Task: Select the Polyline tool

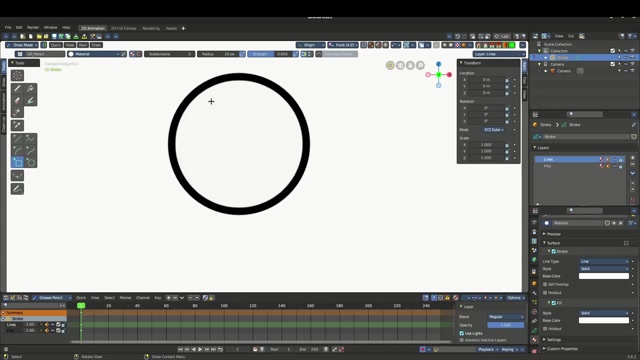Action: (31, 139)
